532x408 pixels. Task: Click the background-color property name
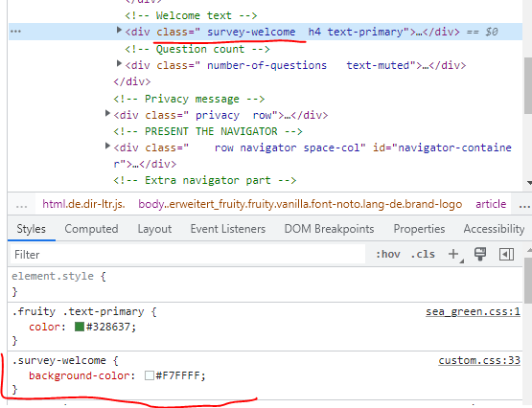coord(80,375)
